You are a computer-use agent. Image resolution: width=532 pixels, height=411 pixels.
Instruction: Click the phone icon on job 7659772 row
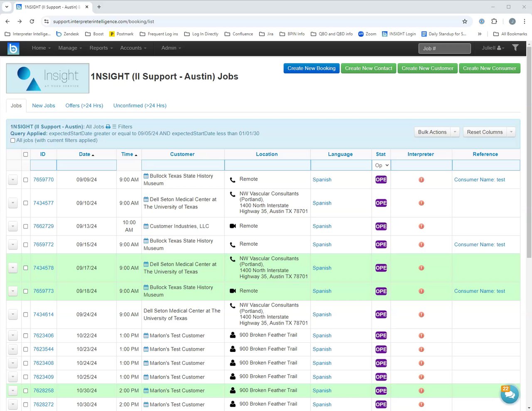[233, 245]
